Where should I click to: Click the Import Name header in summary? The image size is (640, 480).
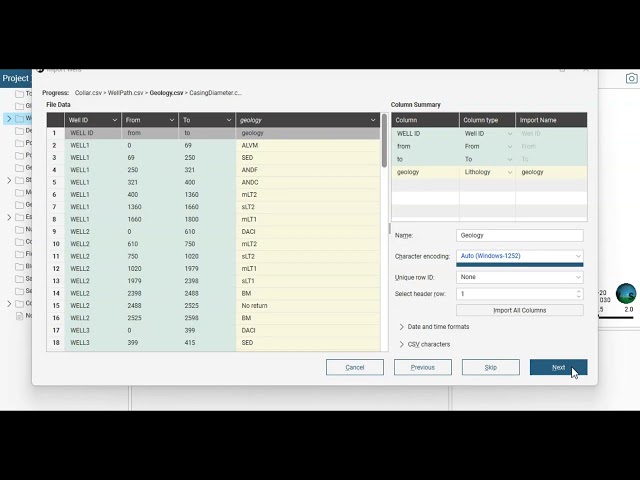(x=551, y=120)
